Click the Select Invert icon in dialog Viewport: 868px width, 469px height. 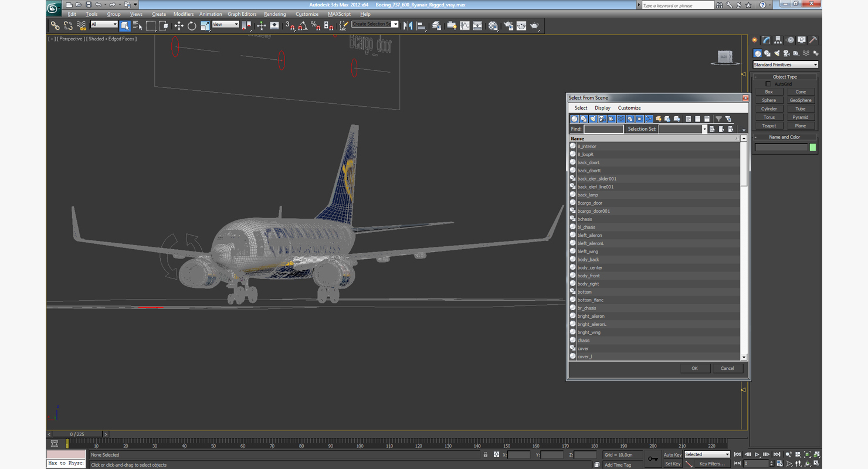[731, 129]
